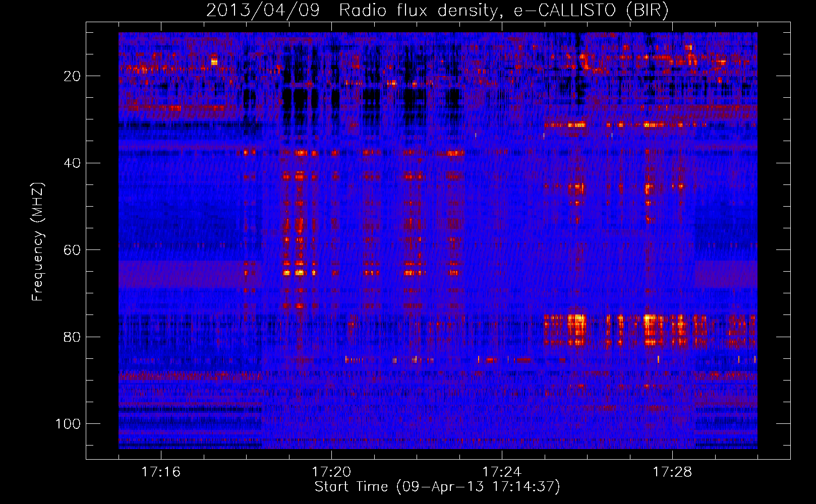
Task: Click the 40 frequency tick label
Action: (x=73, y=163)
